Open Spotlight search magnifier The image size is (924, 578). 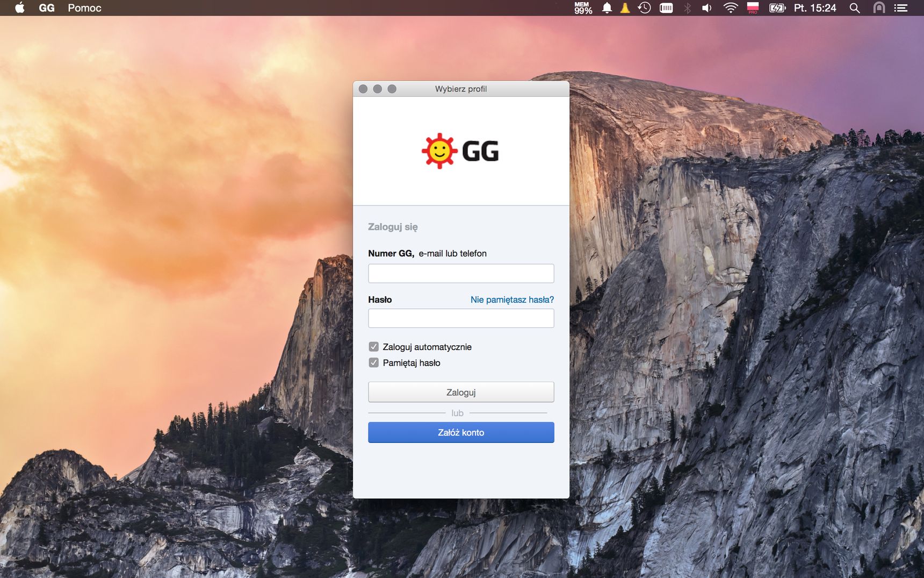pos(855,8)
